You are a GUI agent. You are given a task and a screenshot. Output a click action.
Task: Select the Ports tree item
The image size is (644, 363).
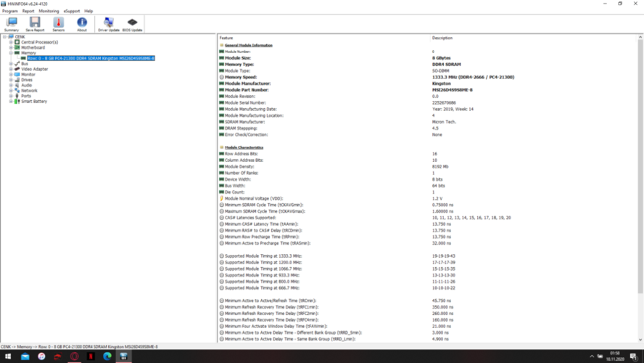click(x=26, y=96)
